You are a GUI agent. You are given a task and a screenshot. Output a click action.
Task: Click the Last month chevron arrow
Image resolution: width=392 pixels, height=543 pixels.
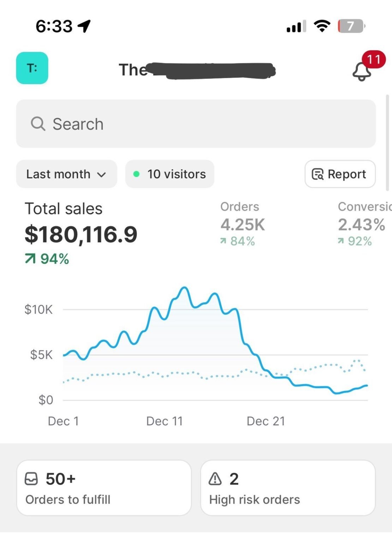pyautogui.click(x=101, y=175)
